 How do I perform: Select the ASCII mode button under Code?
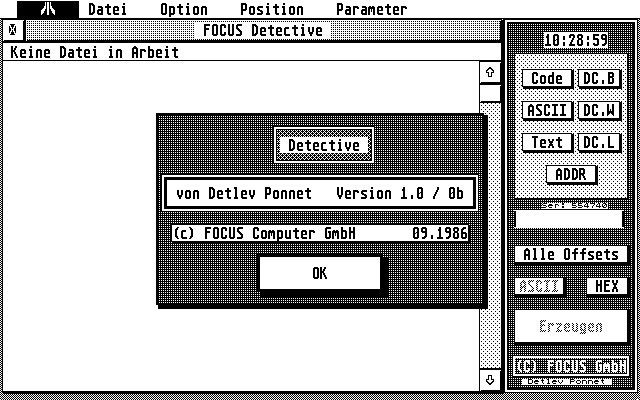click(x=547, y=110)
